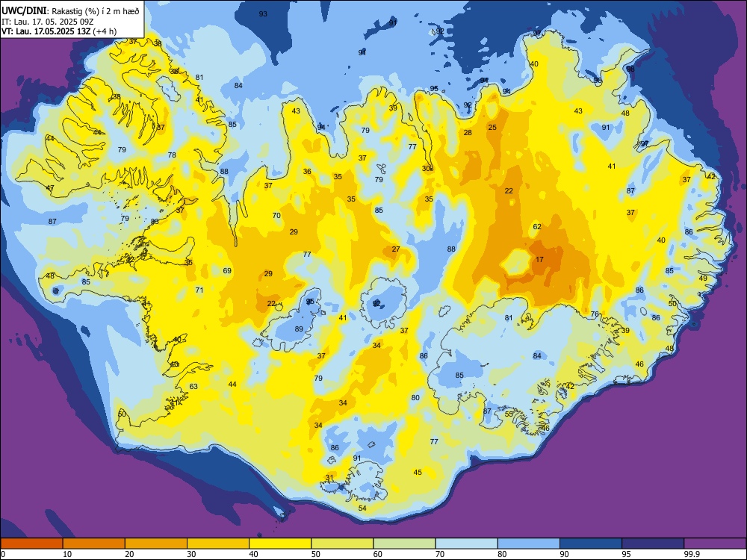
Task: Click the humidity value 28 on the map
Action: [x=468, y=133]
